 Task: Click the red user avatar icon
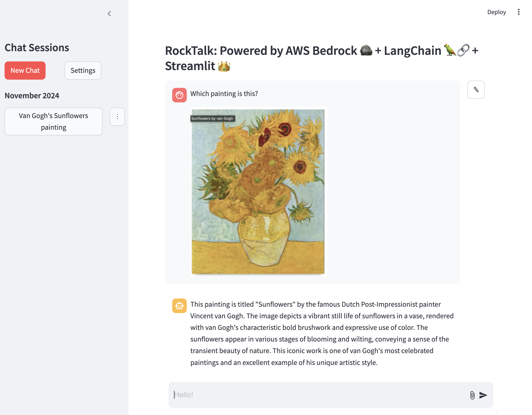pos(179,95)
